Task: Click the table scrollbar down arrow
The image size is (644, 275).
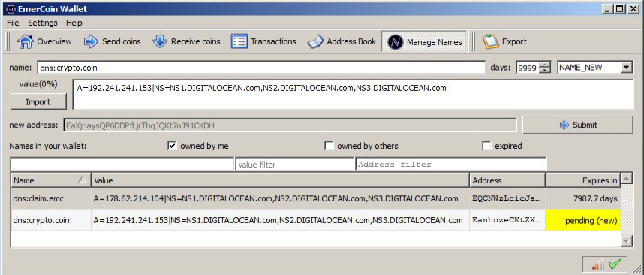Action: [626, 241]
